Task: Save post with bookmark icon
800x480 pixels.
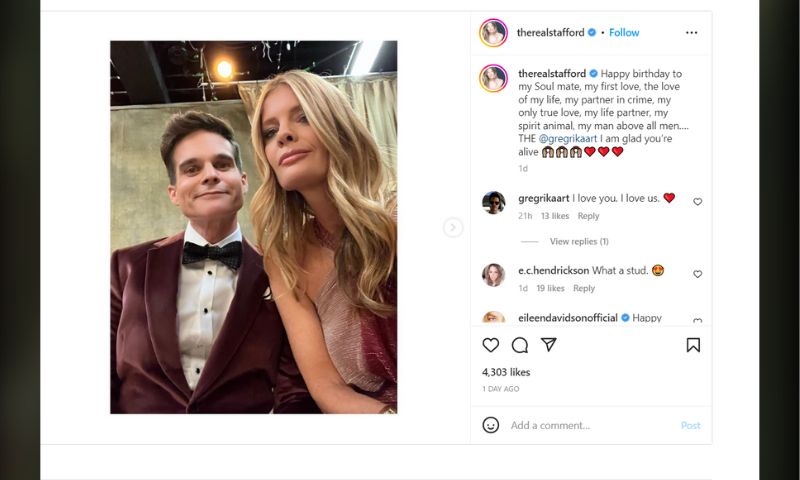Action: (x=693, y=345)
